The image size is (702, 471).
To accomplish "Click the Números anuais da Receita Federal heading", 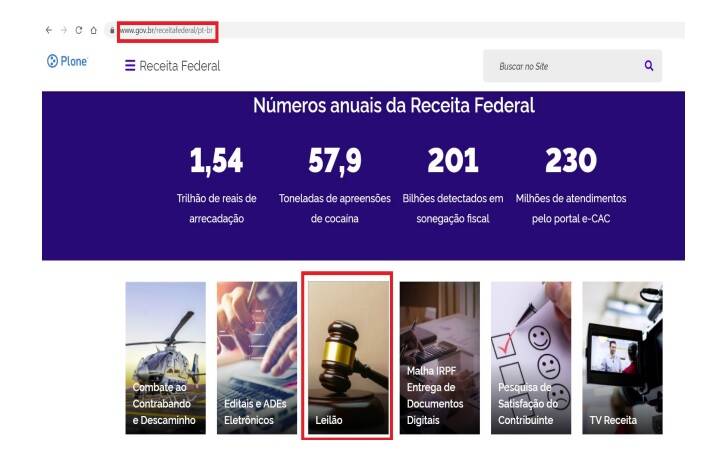I will [x=394, y=106].
